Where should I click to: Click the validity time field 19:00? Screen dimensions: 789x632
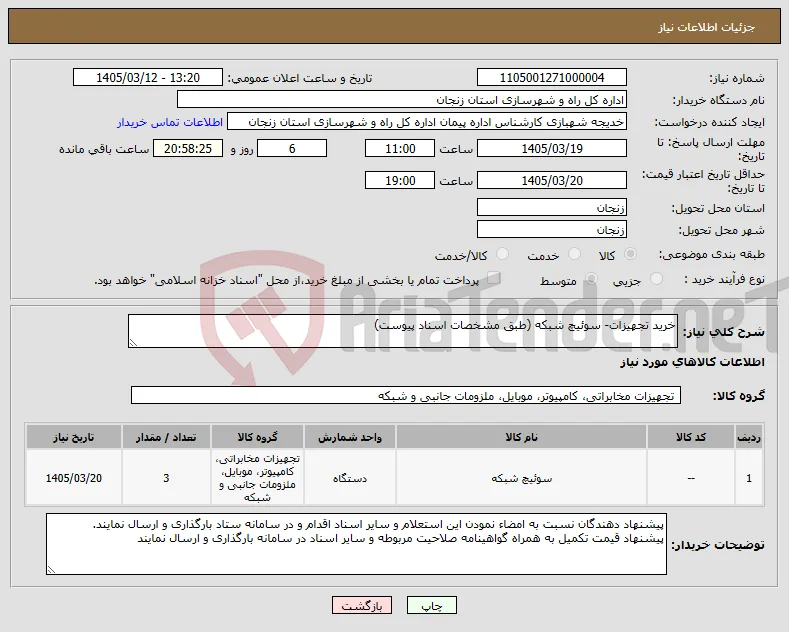coord(400,180)
